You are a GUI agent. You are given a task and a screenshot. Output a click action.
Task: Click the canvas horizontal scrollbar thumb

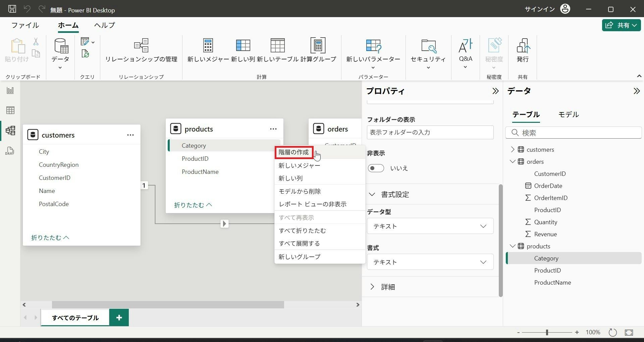coord(168,305)
